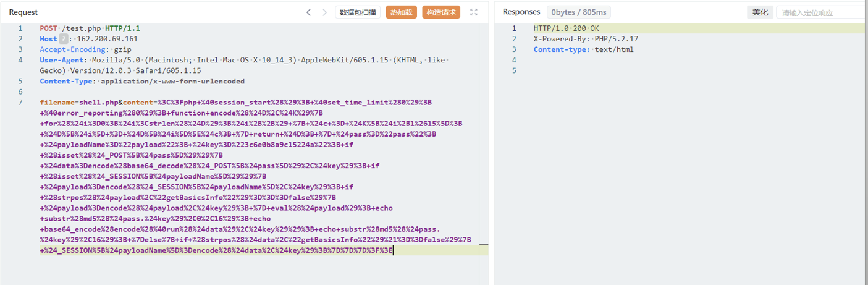Click the Content-type: text/html response header
Screen dimensions: 868x285
pyautogui.click(x=583, y=49)
